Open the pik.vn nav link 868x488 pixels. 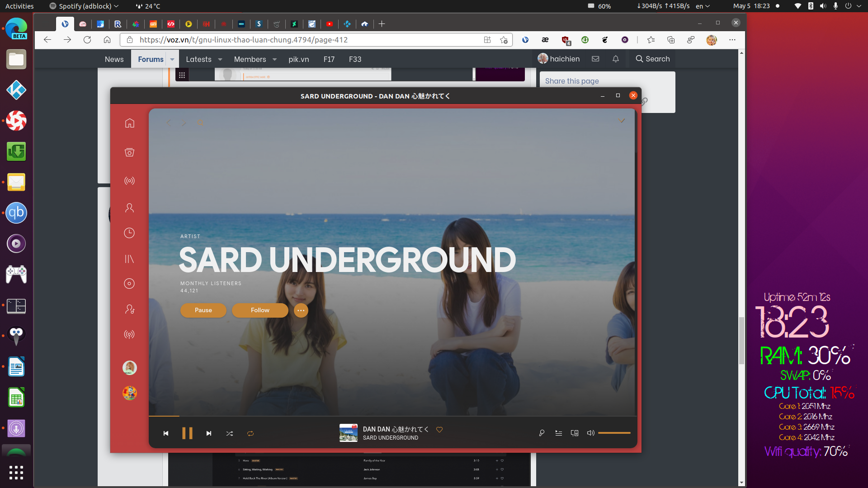(299, 59)
